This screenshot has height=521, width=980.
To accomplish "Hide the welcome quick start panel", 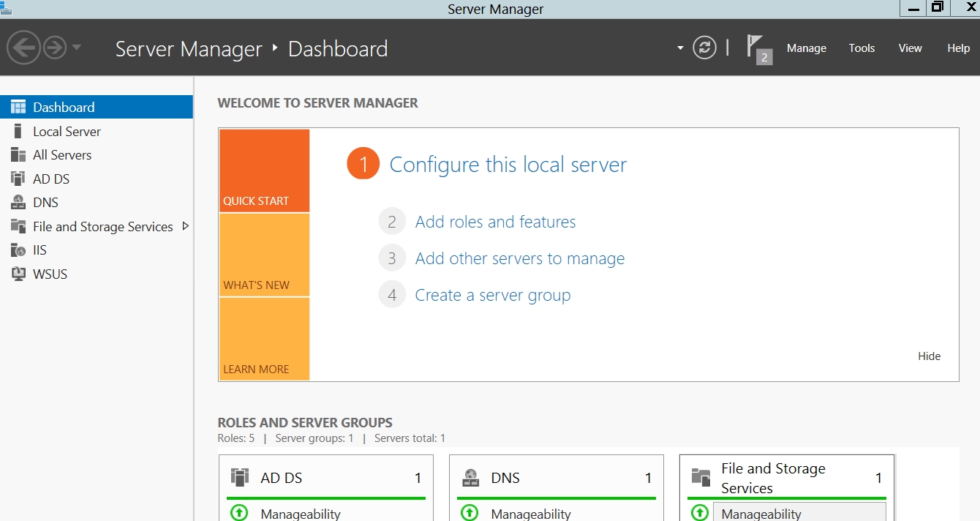I will (x=929, y=356).
